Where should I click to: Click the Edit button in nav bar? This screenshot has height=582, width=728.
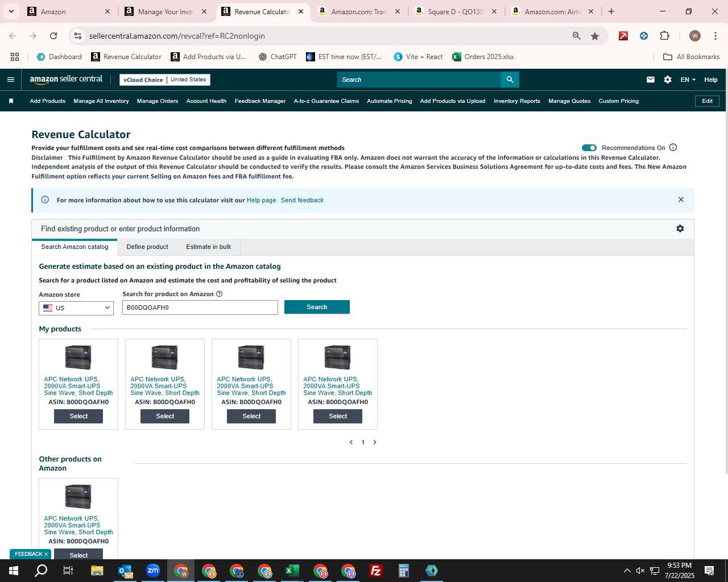tap(708, 101)
